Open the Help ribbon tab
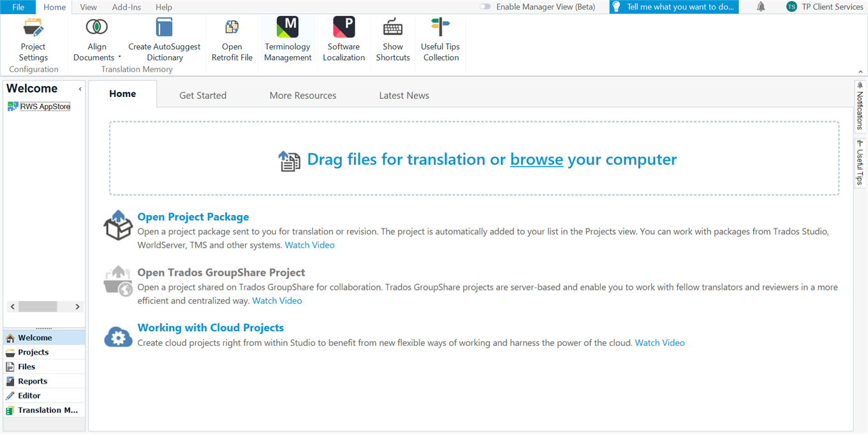 point(164,7)
